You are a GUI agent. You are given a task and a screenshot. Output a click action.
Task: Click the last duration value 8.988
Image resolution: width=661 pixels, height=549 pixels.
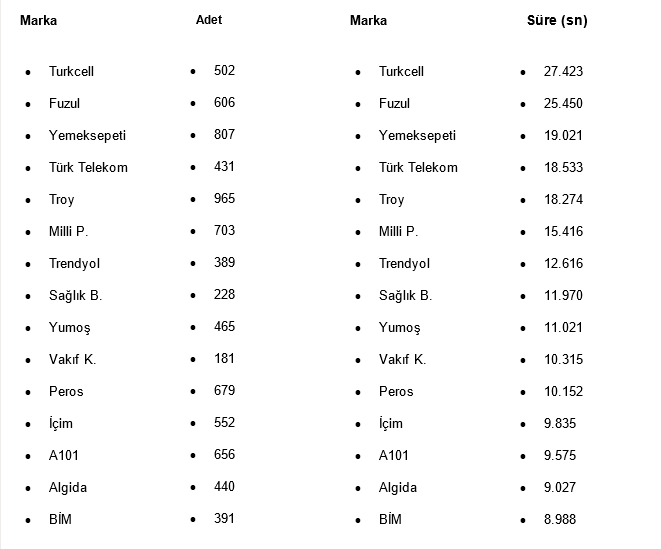(x=560, y=520)
